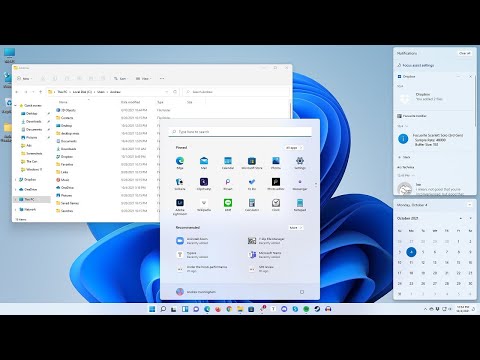
Task: Open the Sort dropdown in File Explorer
Action: [121, 79]
